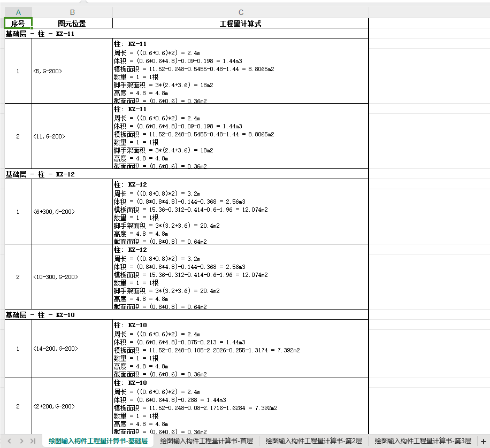Select the active 基础层 sheet tab
490x448 pixels.
[x=98, y=441]
